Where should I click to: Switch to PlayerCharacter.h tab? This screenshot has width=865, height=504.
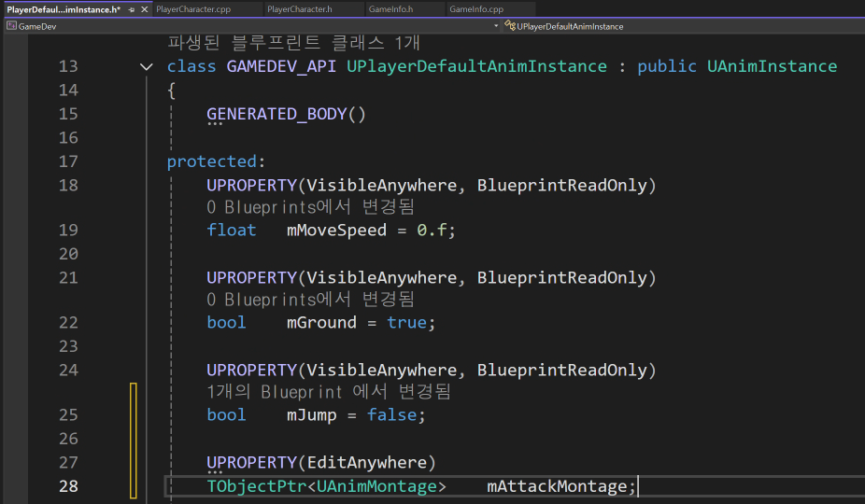300,9
